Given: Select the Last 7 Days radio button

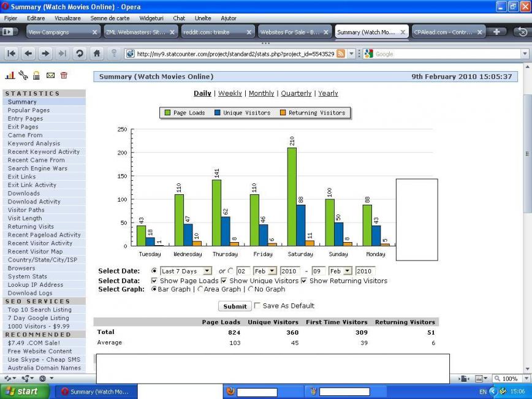Looking at the screenshot, I should 154,271.
